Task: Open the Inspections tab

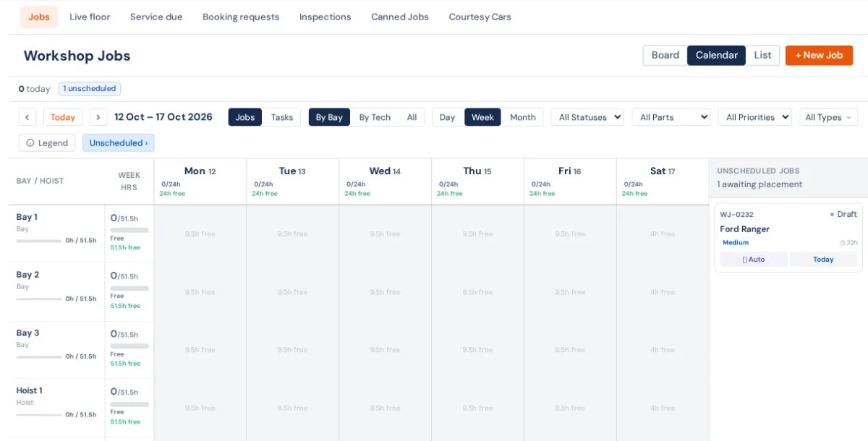Action: click(x=325, y=17)
